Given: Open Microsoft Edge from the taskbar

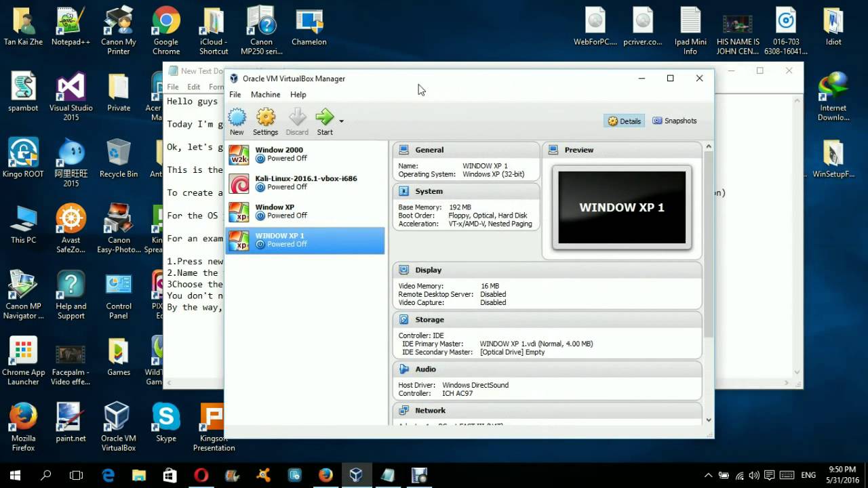Looking at the screenshot, I should (108, 475).
